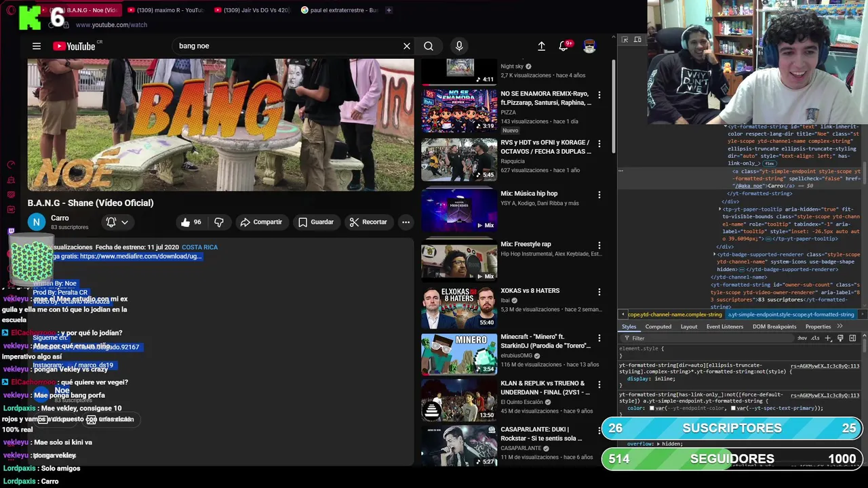Screen dimensions: 868x488
Task: Open more actions ellipsis under video
Action: (x=406, y=222)
